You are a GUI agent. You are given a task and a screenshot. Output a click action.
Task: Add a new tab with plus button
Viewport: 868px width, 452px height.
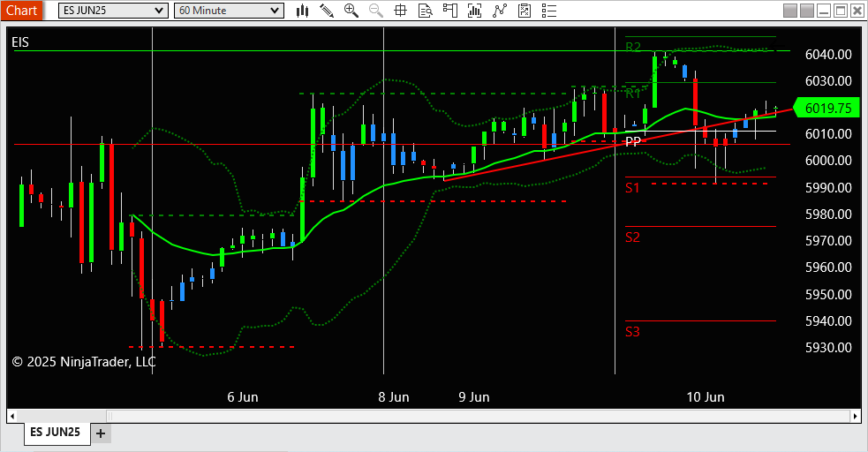[100, 433]
